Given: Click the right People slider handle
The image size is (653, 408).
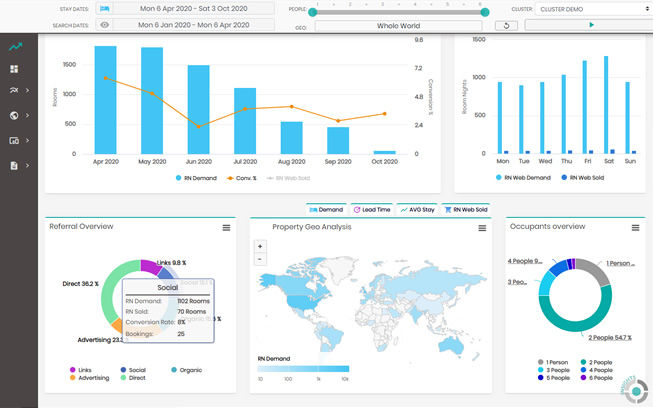Looking at the screenshot, I should 485,12.
